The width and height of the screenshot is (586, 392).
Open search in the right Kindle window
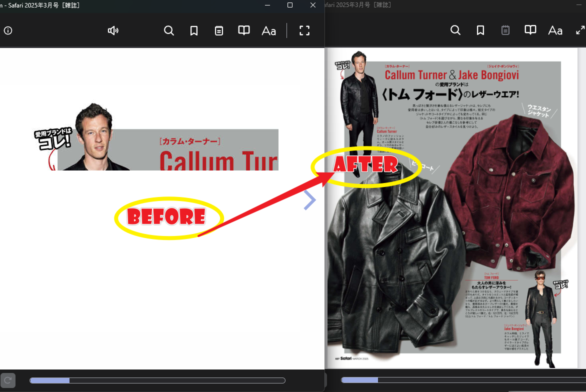coord(455,30)
